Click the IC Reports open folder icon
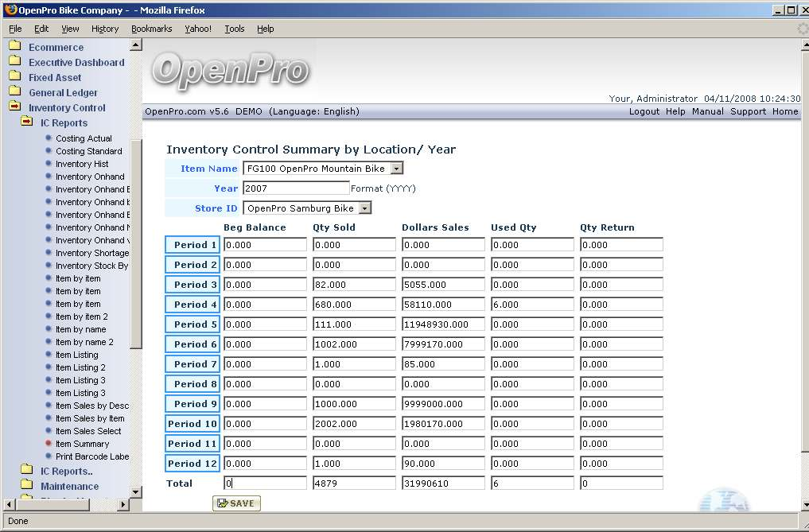The height and width of the screenshot is (532, 809). tap(26, 122)
